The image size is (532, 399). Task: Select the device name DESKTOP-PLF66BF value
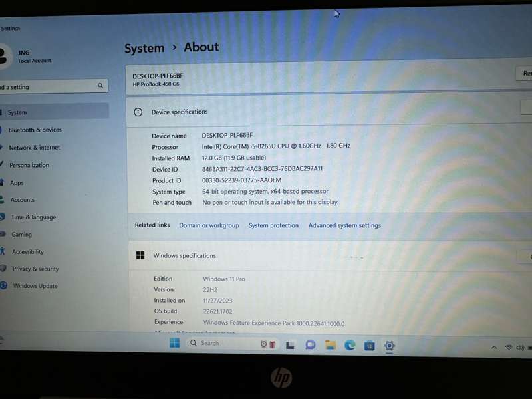click(x=227, y=135)
